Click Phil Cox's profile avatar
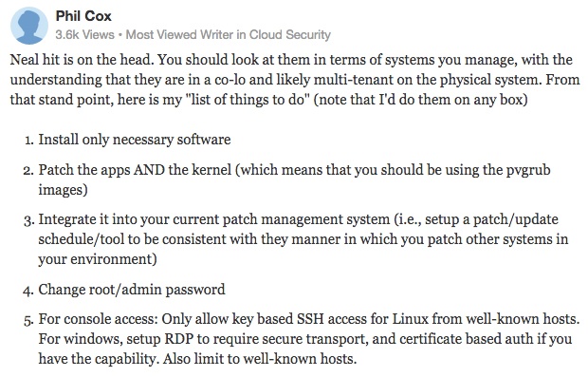This screenshot has height=377, width=588. [x=28, y=26]
